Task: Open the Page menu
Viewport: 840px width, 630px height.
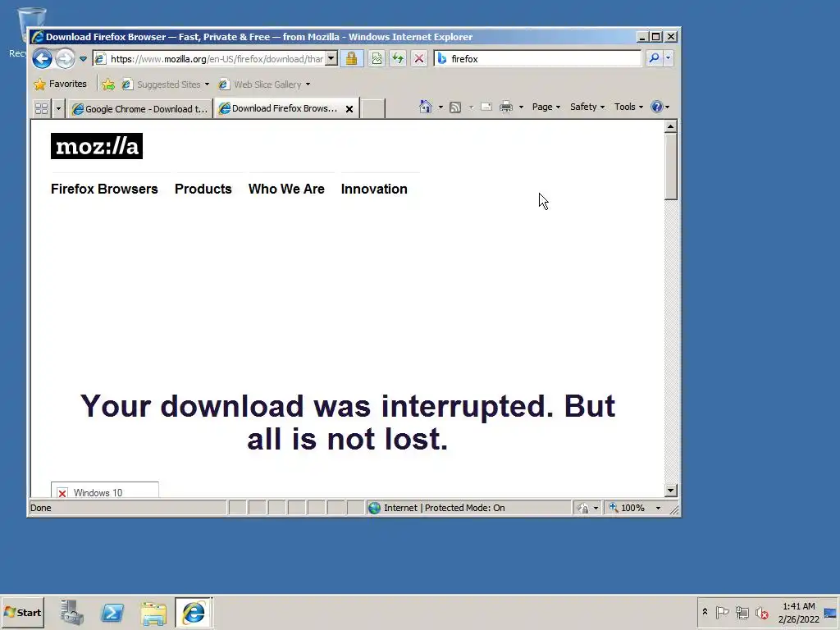Action: [x=546, y=107]
